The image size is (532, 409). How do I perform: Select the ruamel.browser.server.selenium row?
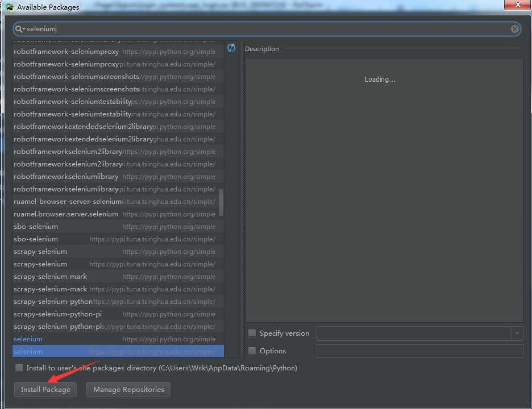point(118,214)
